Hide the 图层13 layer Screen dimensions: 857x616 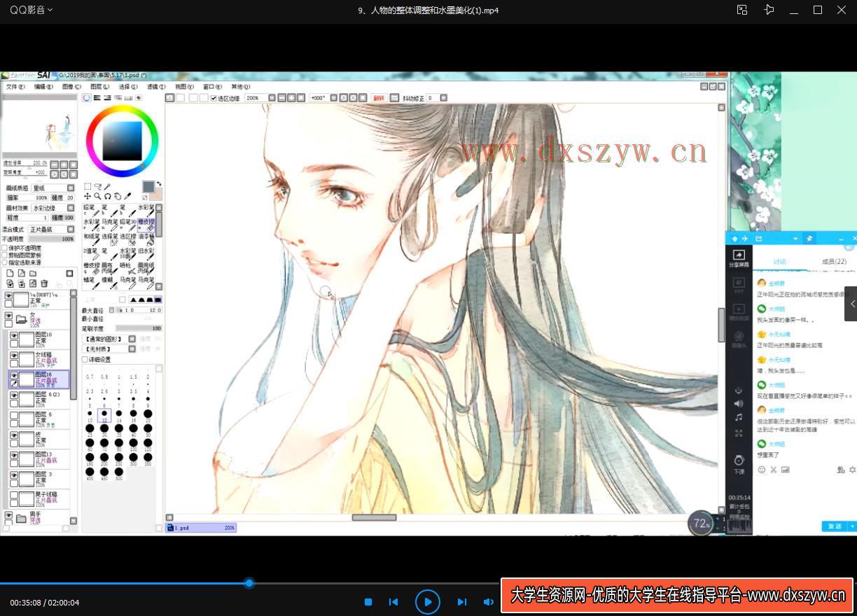point(13,455)
